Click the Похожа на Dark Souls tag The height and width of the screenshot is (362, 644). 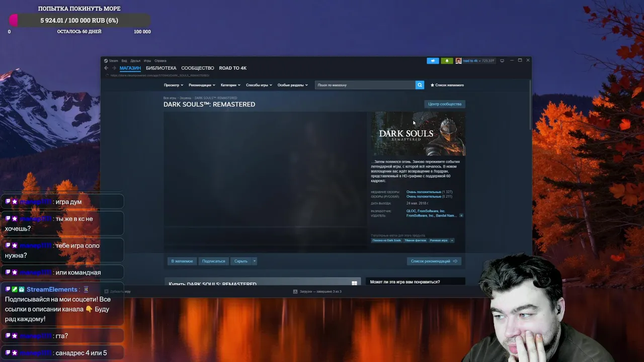(387, 240)
